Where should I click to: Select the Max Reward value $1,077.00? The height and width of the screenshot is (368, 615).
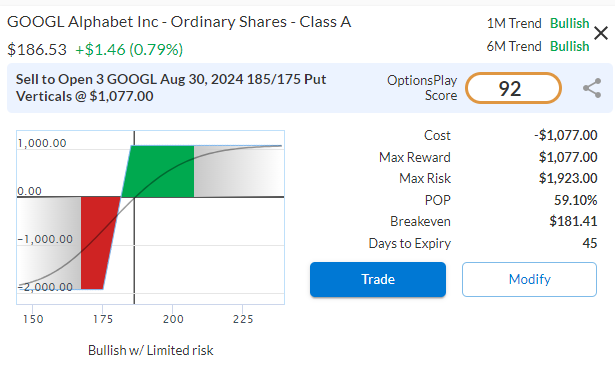(568, 157)
